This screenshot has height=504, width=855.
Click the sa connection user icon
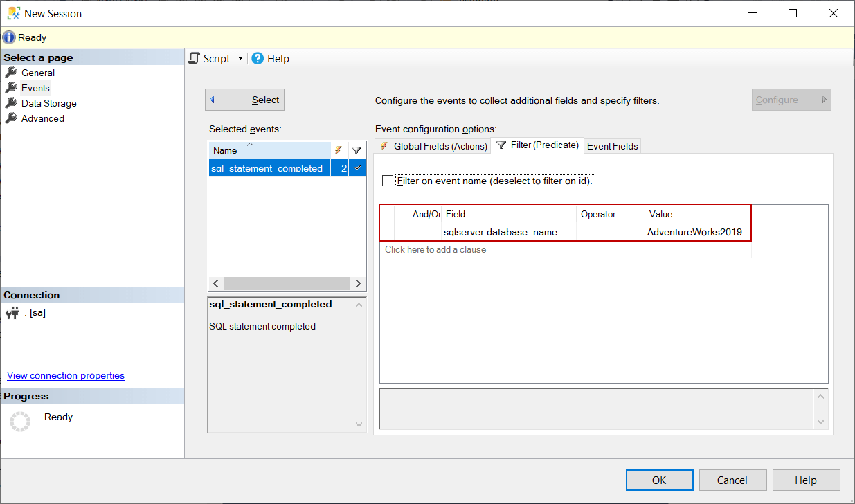point(12,312)
